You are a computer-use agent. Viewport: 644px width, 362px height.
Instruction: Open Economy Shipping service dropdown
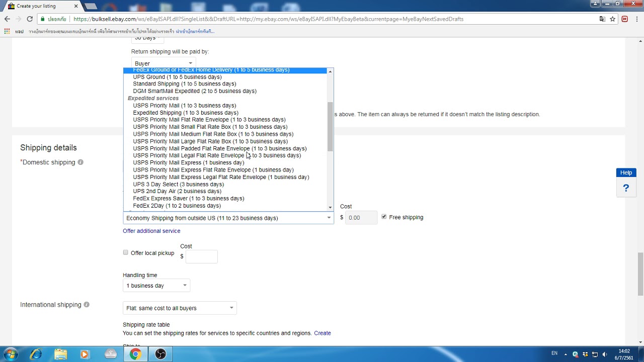pos(228,218)
